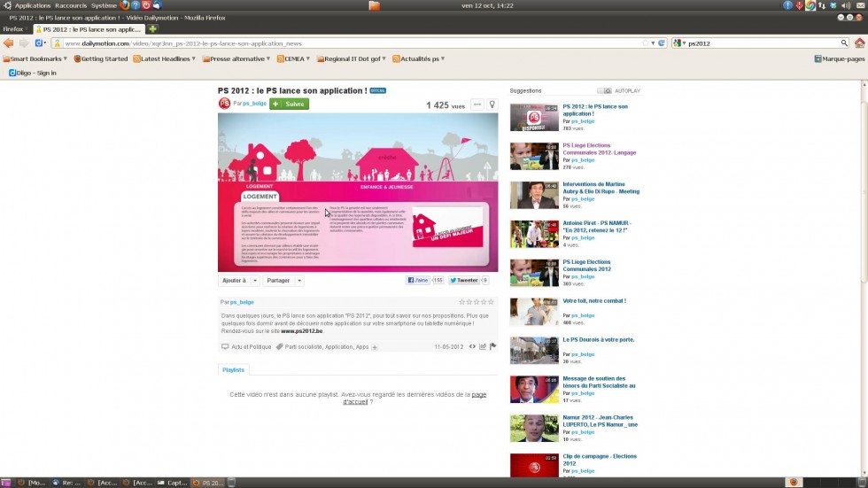
Task: Click the main video player image
Action: pyautogui.click(x=358, y=192)
